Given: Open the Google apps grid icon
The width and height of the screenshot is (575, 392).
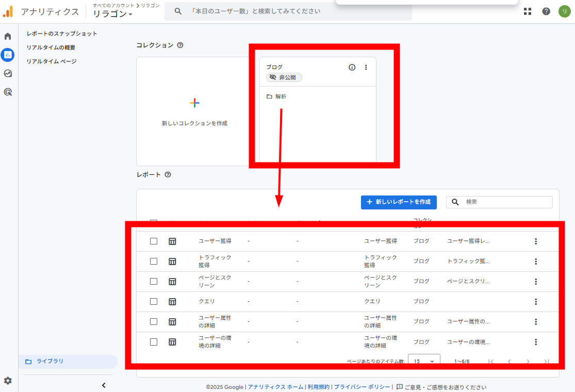Looking at the screenshot, I should (x=528, y=11).
